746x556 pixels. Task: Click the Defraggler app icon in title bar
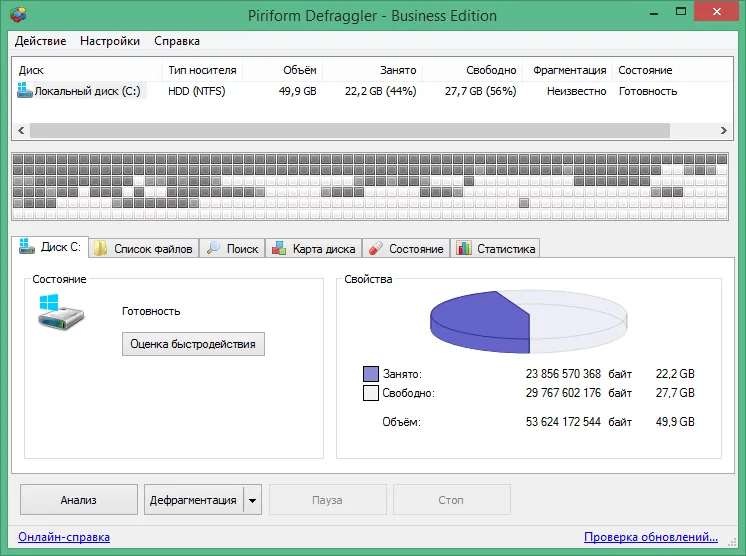pos(18,15)
